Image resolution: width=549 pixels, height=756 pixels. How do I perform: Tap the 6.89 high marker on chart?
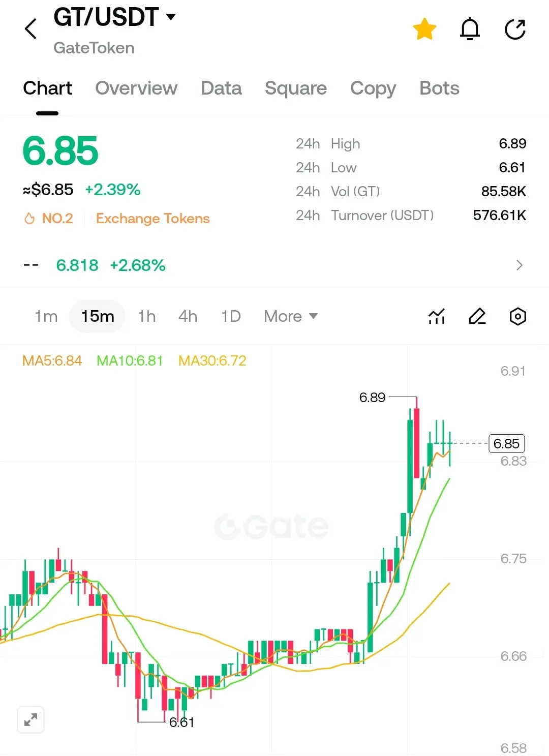372,397
